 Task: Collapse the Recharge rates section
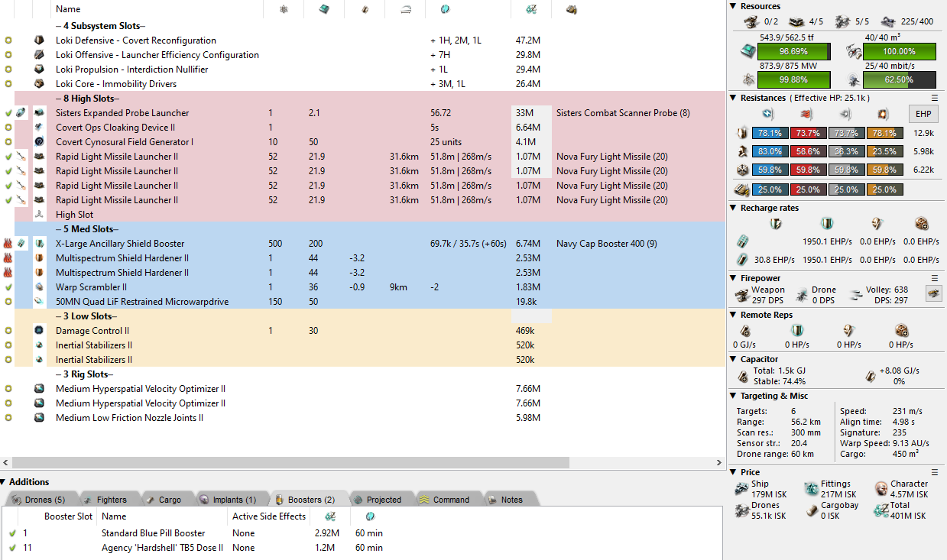click(x=735, y=208)
